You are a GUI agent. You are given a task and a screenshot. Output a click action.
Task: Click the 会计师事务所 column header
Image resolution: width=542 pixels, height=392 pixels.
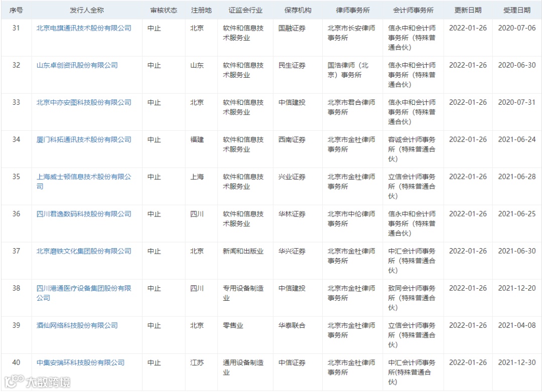[x=413, y=11]
